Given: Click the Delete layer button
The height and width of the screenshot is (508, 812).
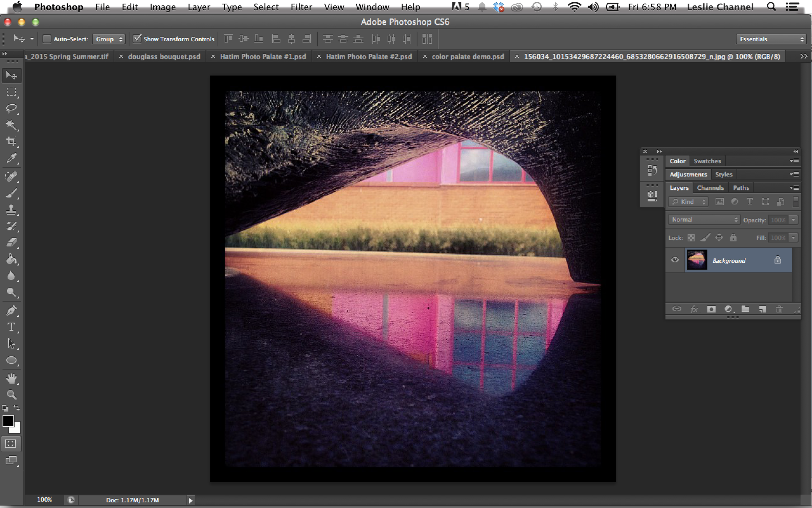Looking at the screenshot, I should click(x=780, y=309).
